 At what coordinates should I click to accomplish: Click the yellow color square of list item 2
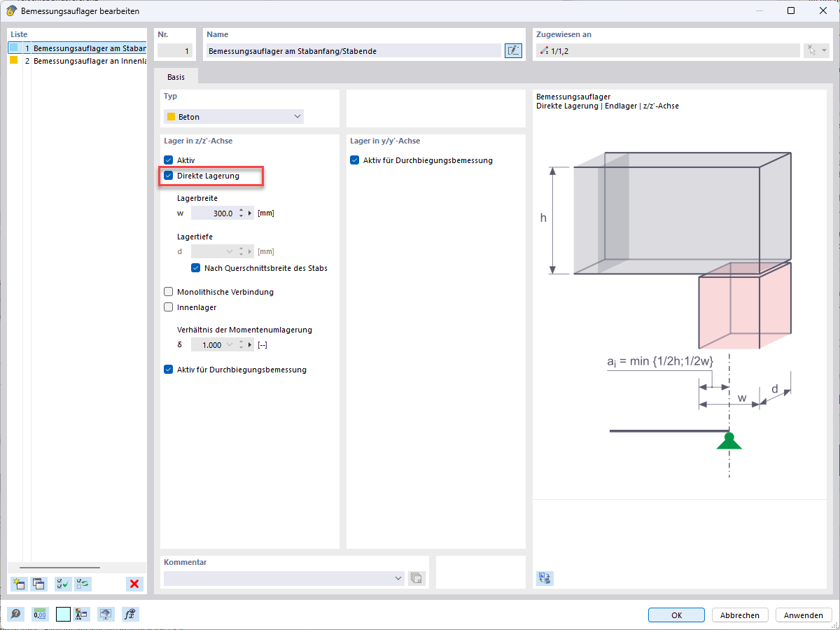(13, 60)
